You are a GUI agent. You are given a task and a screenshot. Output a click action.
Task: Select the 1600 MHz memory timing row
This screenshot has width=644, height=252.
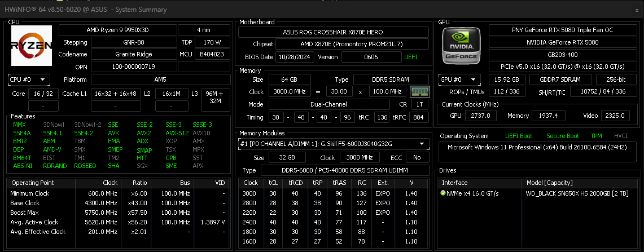335,241
